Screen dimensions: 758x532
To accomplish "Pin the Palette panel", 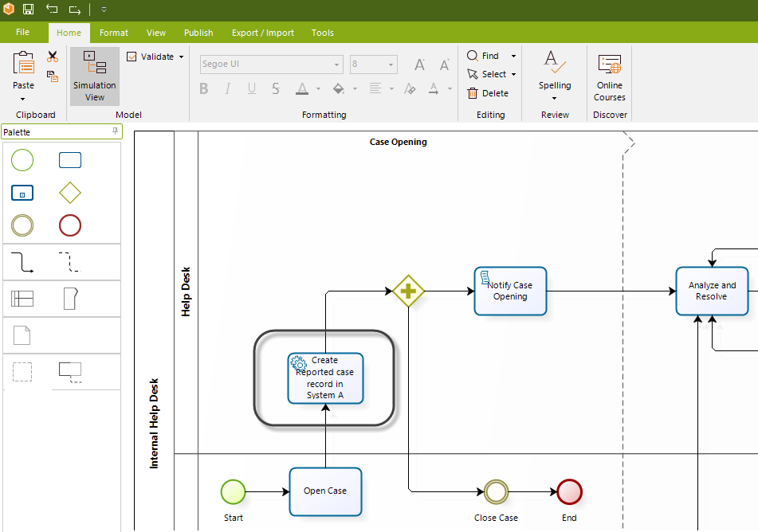I will (115, 131).
